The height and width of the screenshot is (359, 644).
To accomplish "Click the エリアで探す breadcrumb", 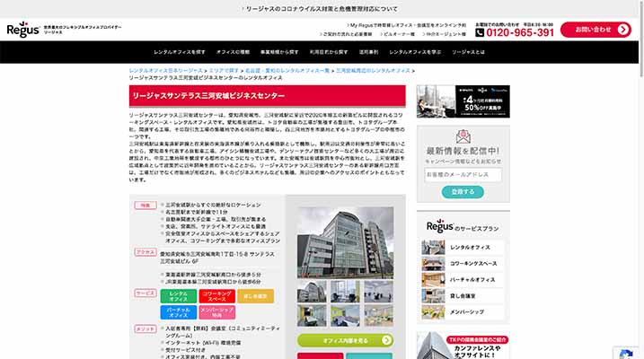I will (x=224, y=71).
